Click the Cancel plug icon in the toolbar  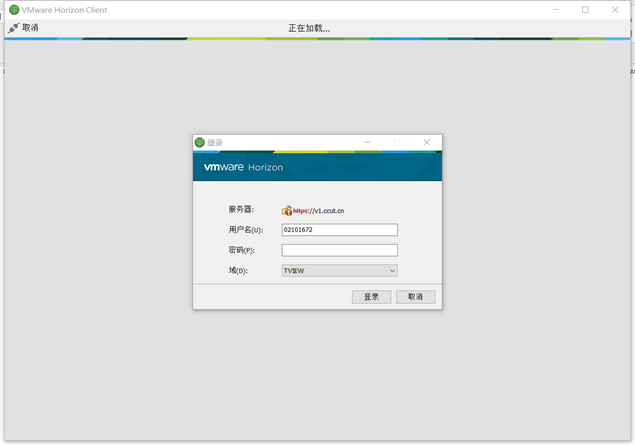click(13, 28)
